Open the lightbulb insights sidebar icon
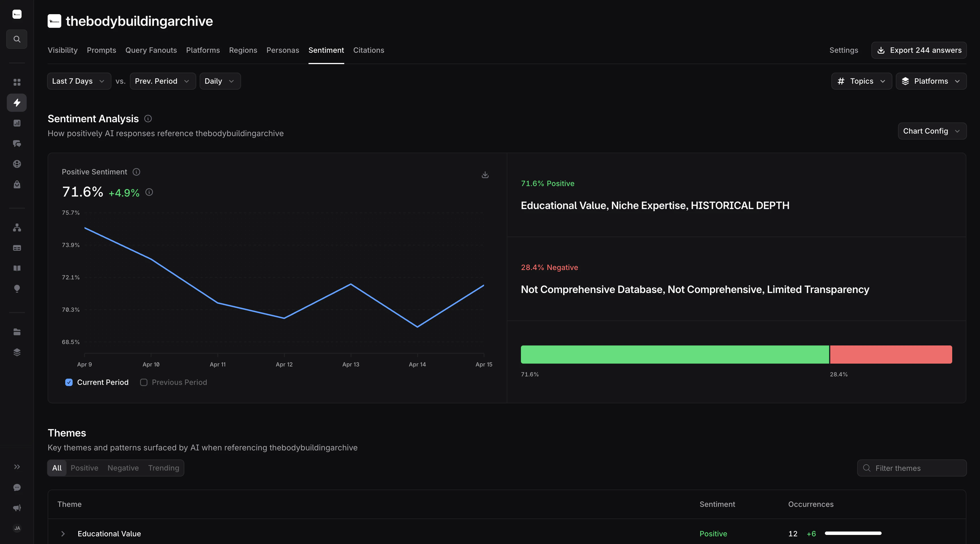 pos(17,289)
